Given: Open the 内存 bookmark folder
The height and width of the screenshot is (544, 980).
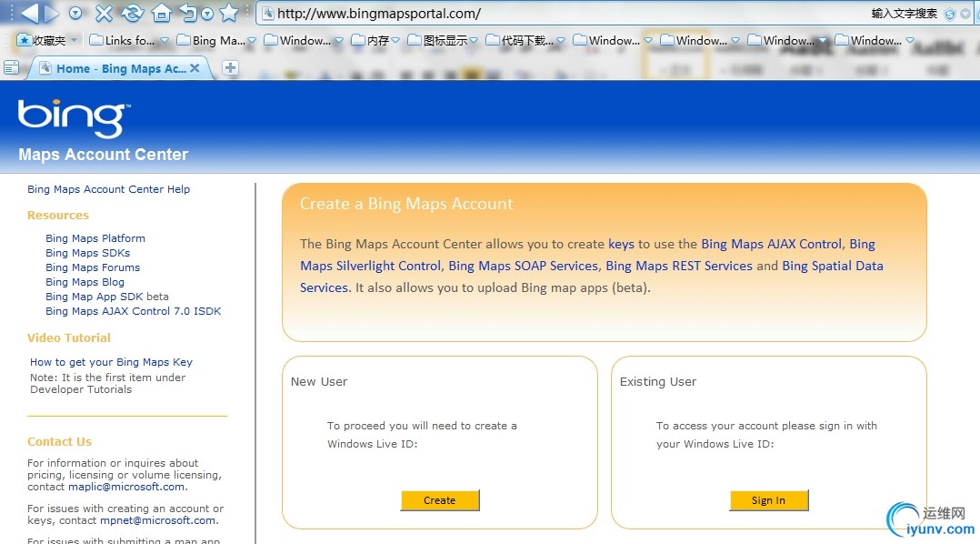Looking at the screenshot, I should pos(371,41).
